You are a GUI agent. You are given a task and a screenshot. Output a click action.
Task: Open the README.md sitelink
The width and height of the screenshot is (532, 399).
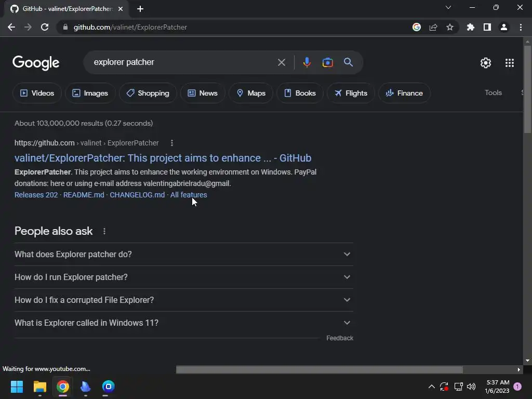(84, 195)
